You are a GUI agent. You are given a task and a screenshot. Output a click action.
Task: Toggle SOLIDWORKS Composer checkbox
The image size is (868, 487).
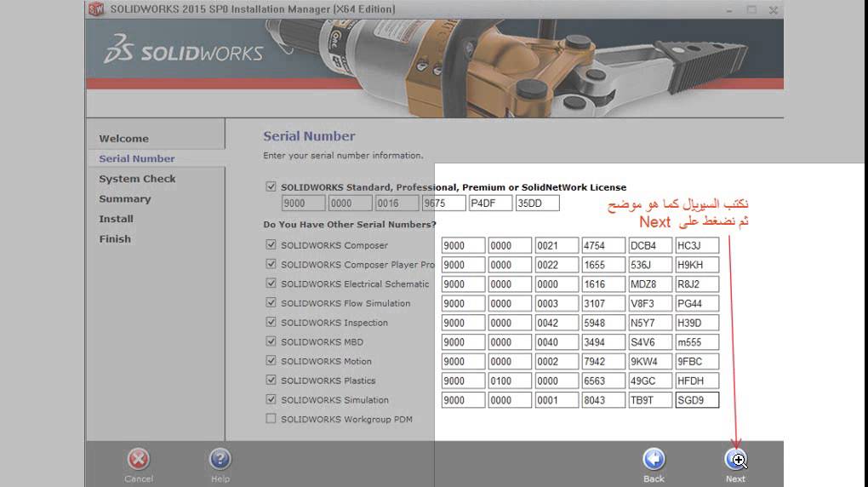click(271, 244)
